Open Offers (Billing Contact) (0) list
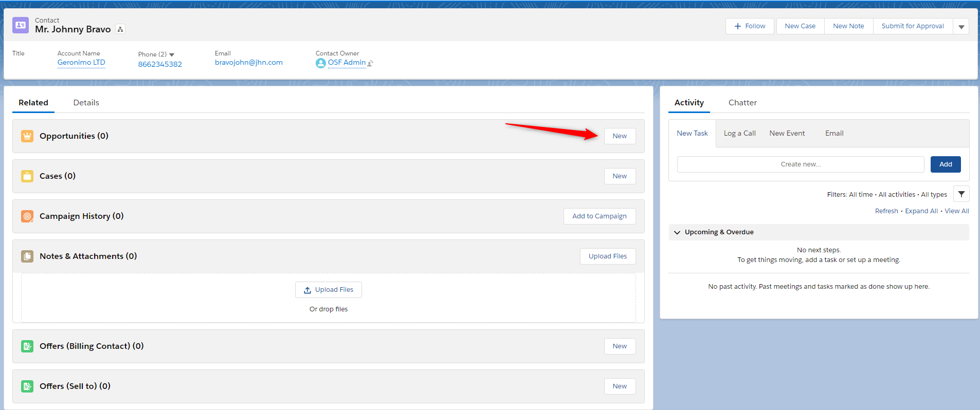The image size is (980, 410). tap(92, 346)
